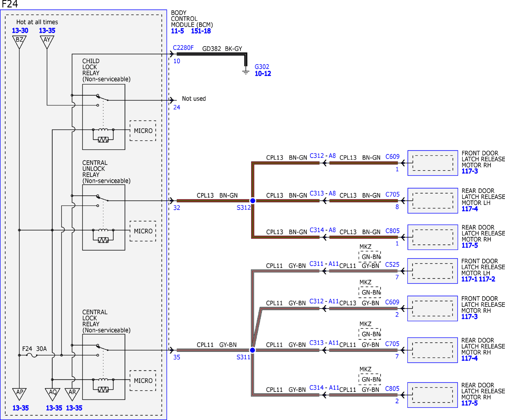The image size is (505, 420).
Task: Select the 'Hot at all times' label
Action: [x=37, y=22]
